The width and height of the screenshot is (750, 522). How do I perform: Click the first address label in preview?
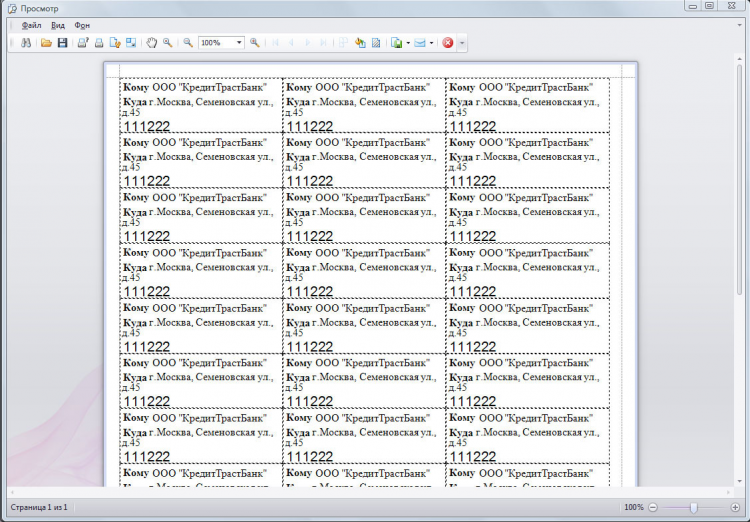[x=201, y=106]
